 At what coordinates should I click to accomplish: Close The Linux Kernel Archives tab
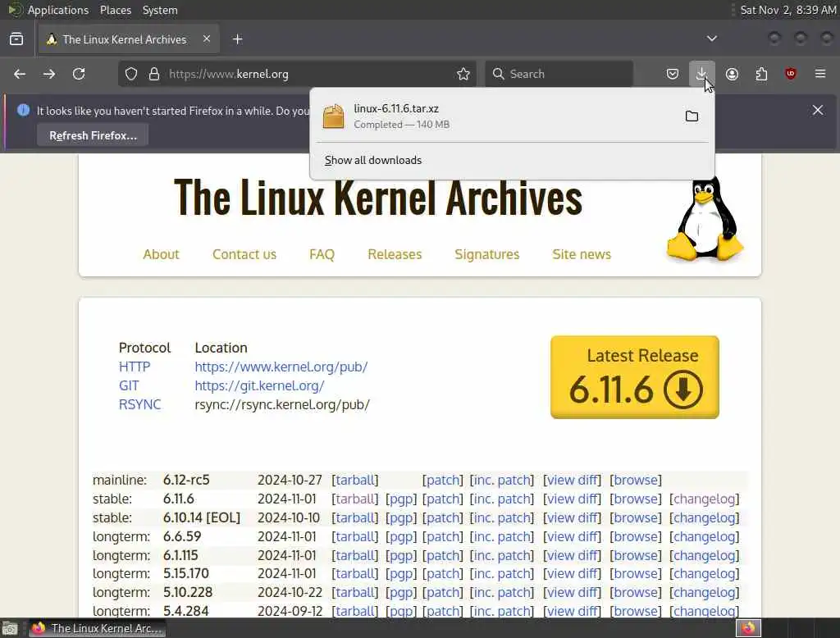pos(207,39)
